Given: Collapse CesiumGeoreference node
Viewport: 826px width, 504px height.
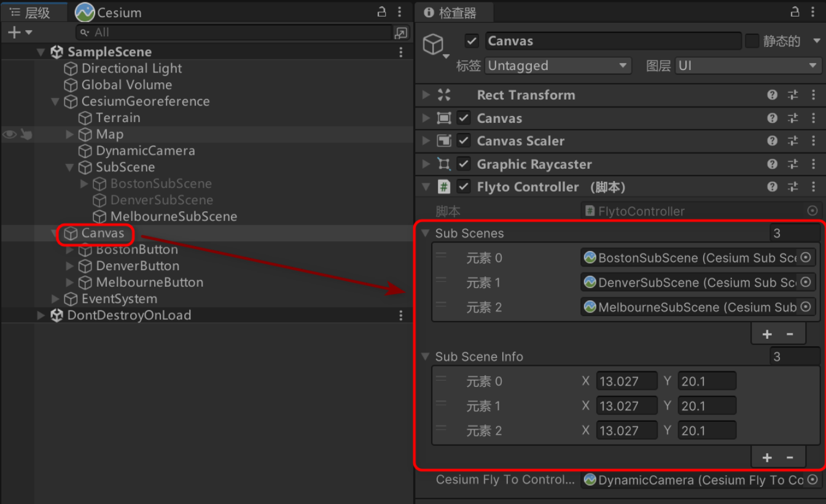Looking at the screenshot, I should [x=55, y=101].
